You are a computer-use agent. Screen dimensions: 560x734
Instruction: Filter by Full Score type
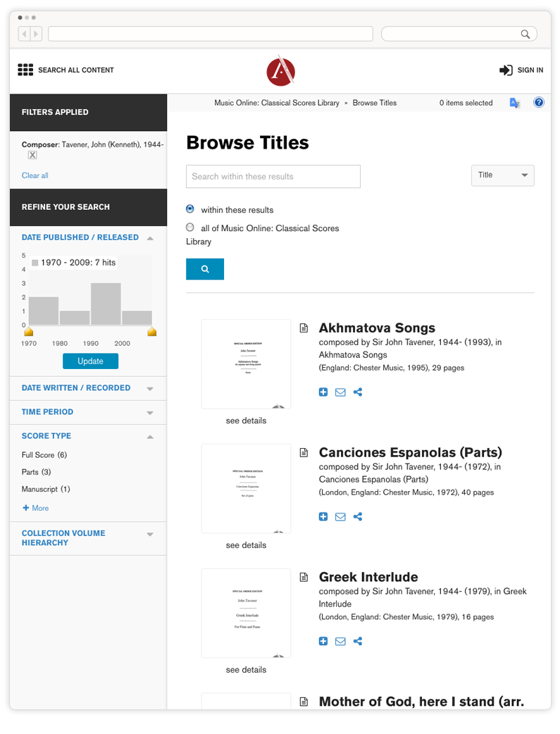pos(38,455)
